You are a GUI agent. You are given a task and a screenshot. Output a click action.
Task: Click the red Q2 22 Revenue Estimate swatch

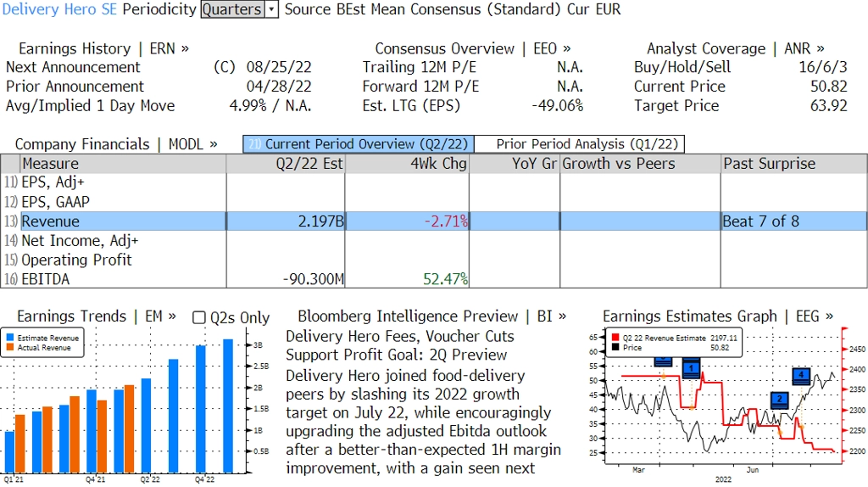point(615,338)
